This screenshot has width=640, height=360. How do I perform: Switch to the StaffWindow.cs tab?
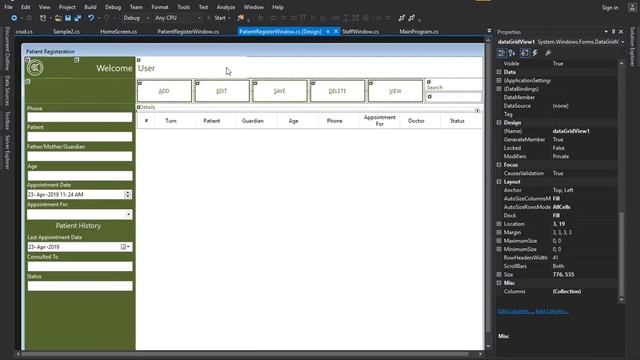[360, 31]
